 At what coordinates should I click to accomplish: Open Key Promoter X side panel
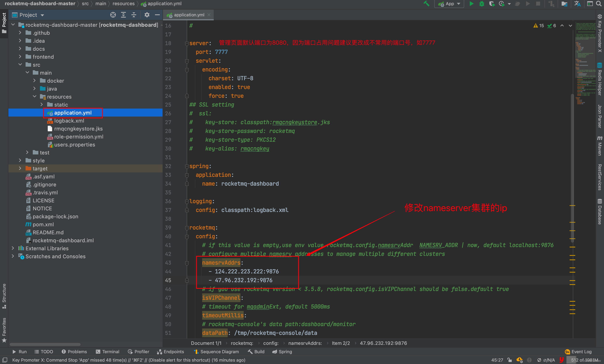tap(600, 33)
